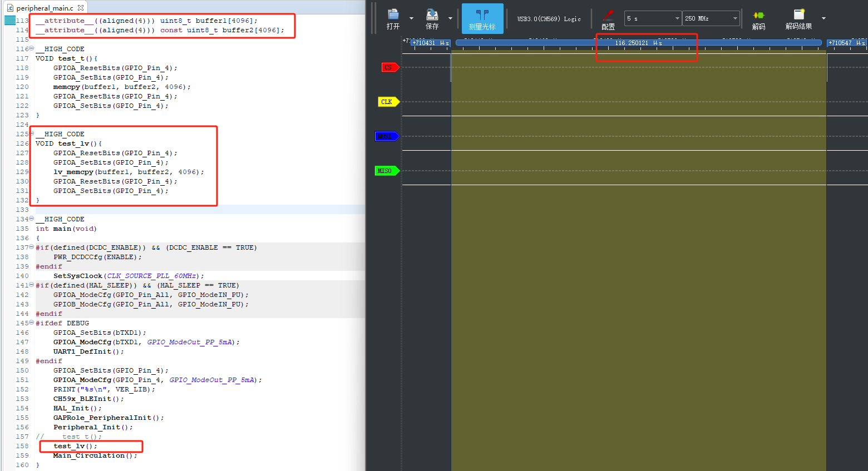Click the USB3.0(CH569) Logic device label
868x471 pixels.
549,19
